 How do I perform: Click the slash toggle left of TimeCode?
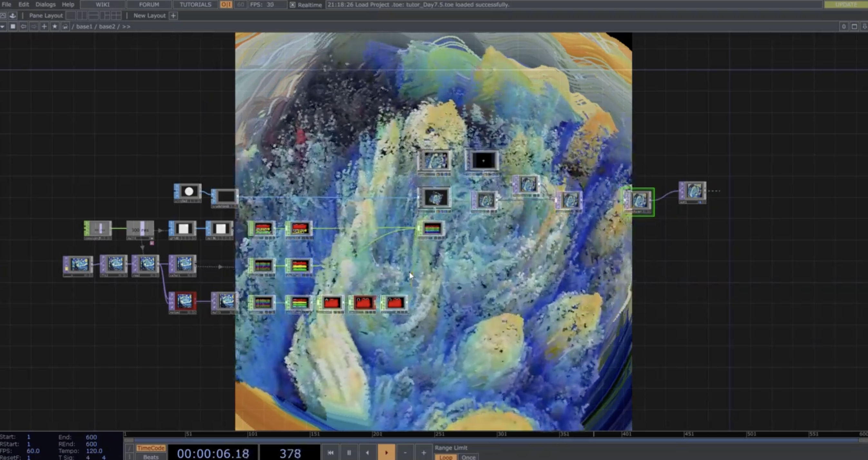(129, 448)
